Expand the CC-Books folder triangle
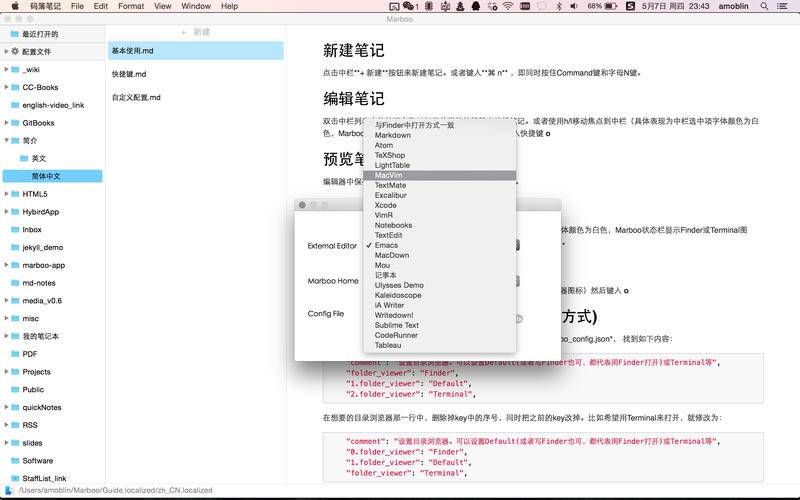The width and height of the screenshot is (800, 500). coord(6,87)
